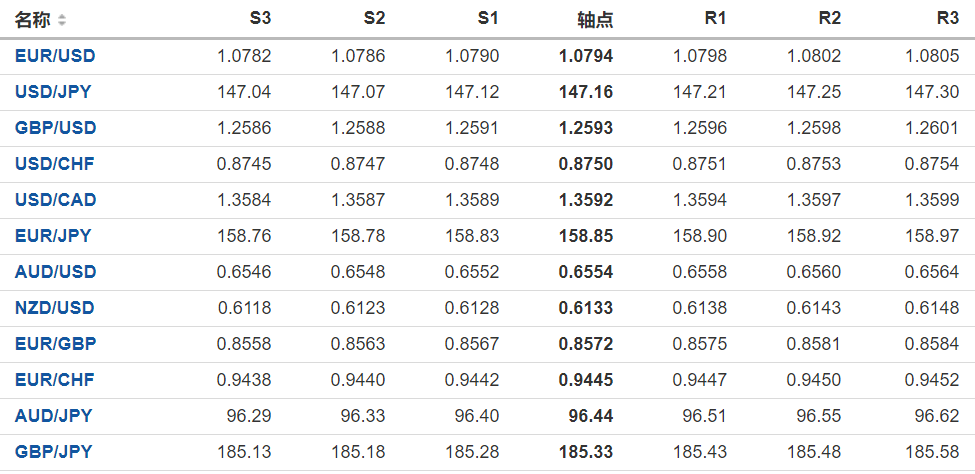
Task: Open the EUR/USD currency pair link
Action: point(55,56)
